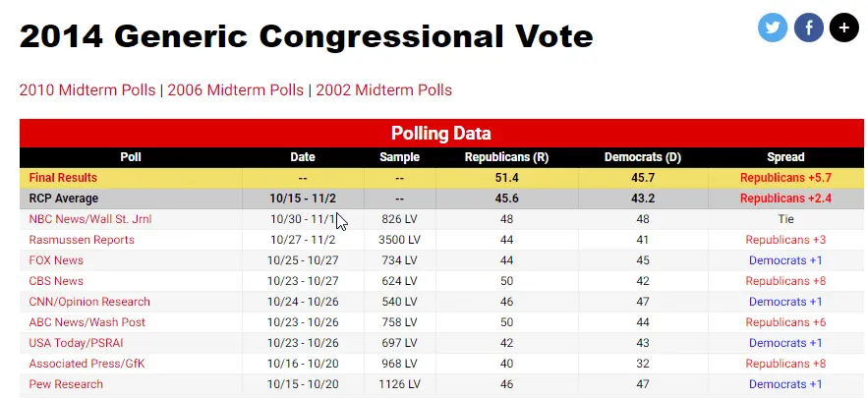Screen dimensions: 868x398
Task: Click the Twitter share icon
Action: pyautogui.click(x=773, y=28)
